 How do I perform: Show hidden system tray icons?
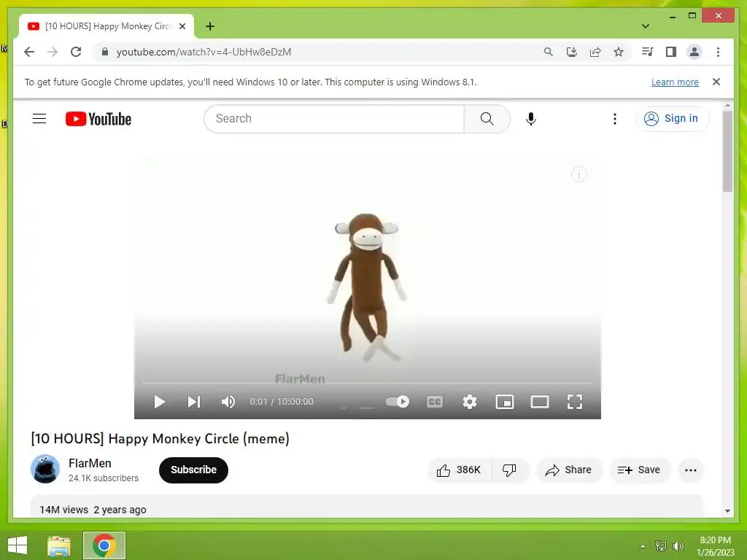click(643, 546)
